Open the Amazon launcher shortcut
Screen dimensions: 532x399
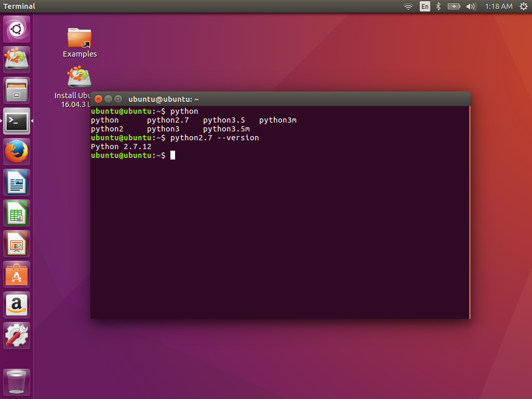pos(16,305)
